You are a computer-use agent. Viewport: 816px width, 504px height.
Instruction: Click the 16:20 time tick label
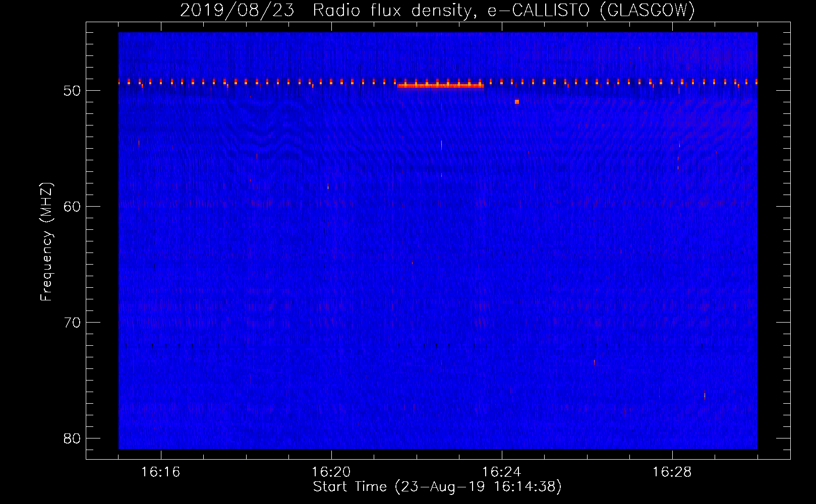[x=331, y=472]
